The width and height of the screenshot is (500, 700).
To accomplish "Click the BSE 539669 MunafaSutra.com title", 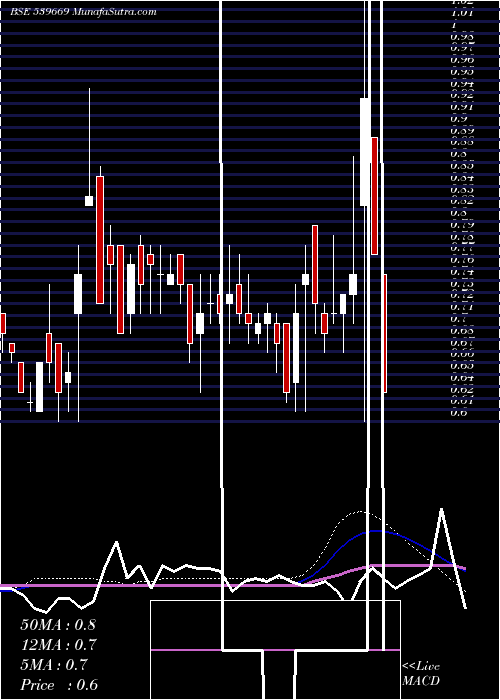I will (83, 12).
